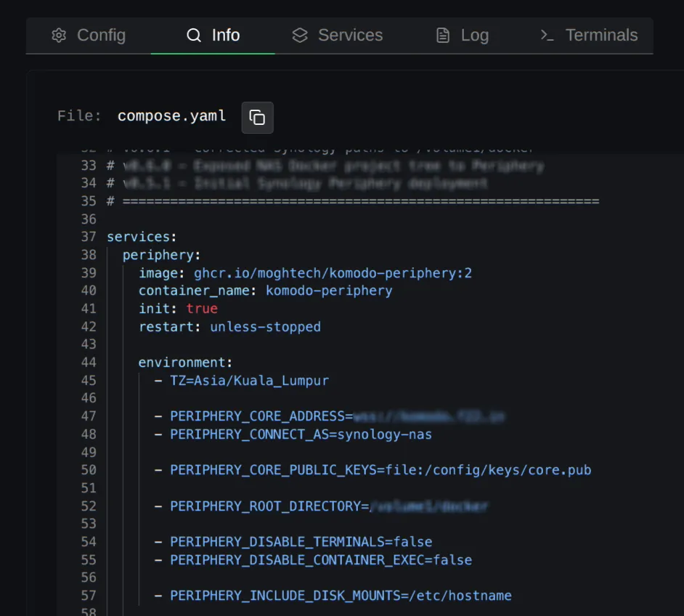The width and height of the screenshot is (684, 616).
Task: Click PERIPHERY_CONNECT_AS=synology-nas entry
Action: pos(301,434)
